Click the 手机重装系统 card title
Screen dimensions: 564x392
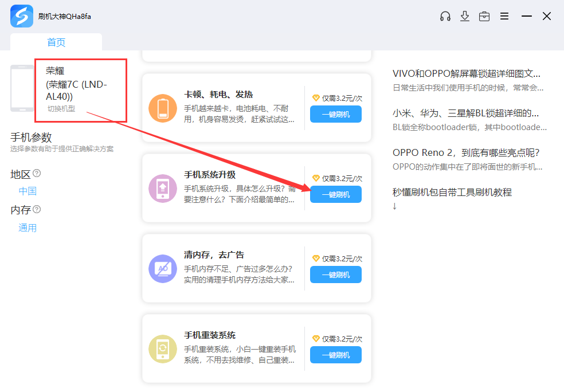click(x=210, y=335)
